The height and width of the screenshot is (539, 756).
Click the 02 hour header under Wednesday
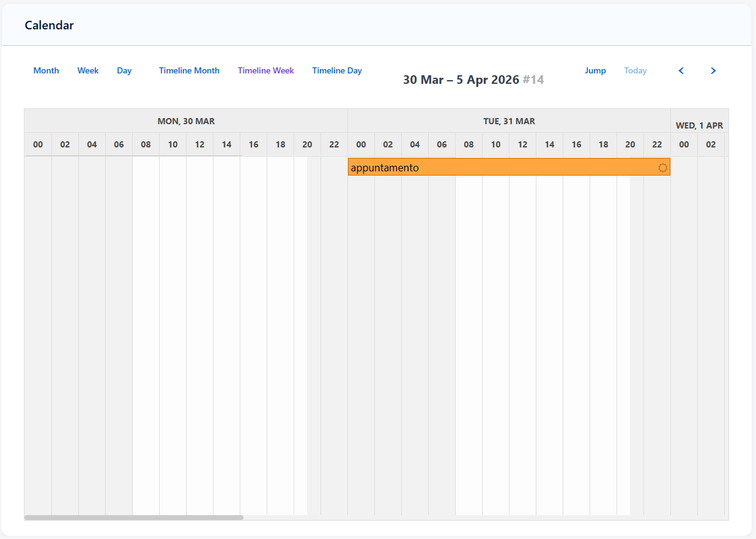711,145
